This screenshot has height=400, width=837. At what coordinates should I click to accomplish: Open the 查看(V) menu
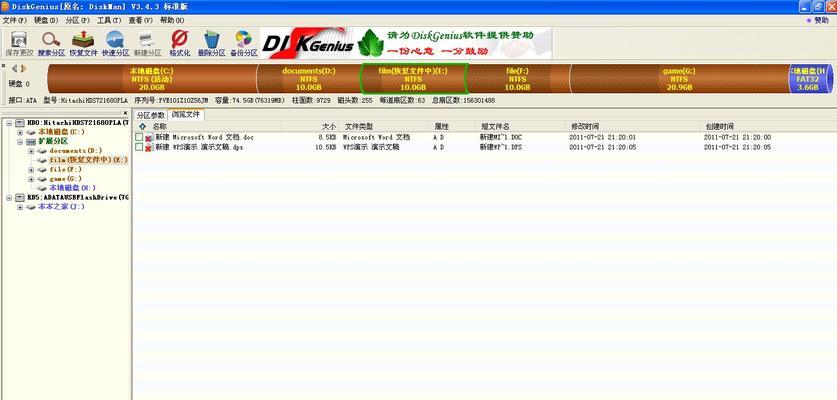(x=140, y=20)
